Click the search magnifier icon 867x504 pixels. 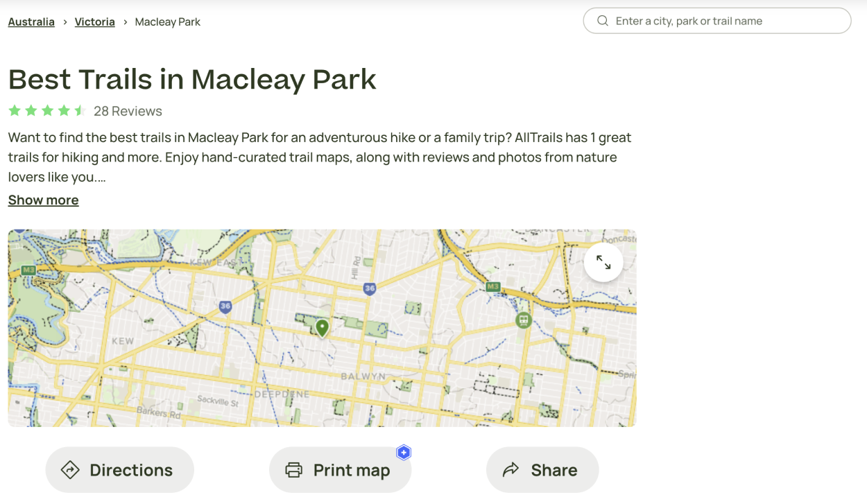click(x=603, y=21)
